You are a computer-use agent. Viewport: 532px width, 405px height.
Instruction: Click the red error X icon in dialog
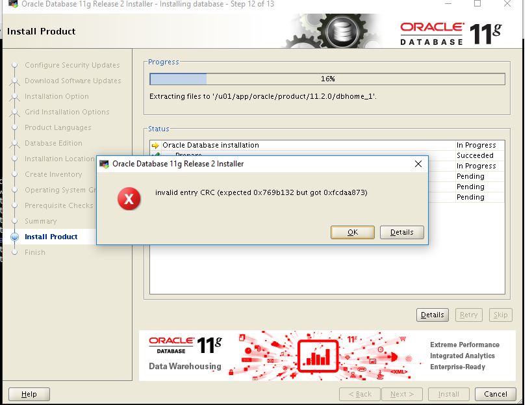tap(129, 198)
